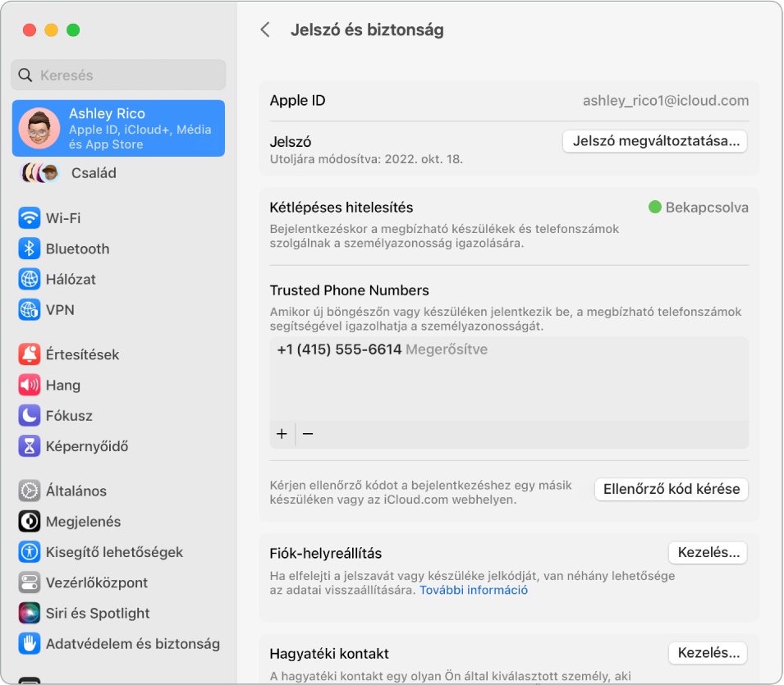
Task: Add a new trusted phone number
Action: (282, 434)
